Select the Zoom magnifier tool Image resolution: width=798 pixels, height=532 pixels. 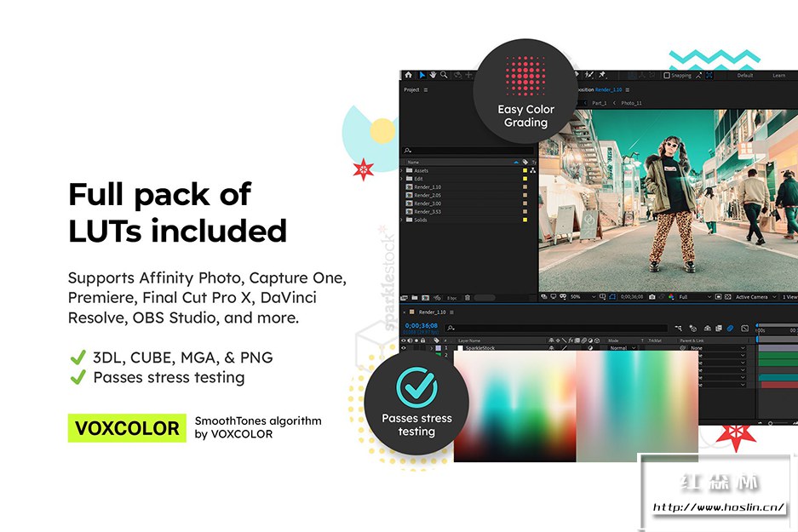(x=444, y=75)
